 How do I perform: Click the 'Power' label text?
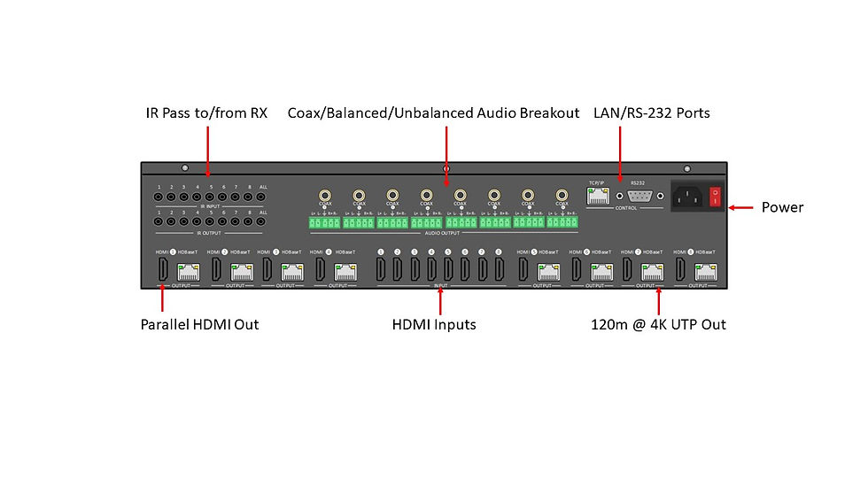click(x=782, y=207)
